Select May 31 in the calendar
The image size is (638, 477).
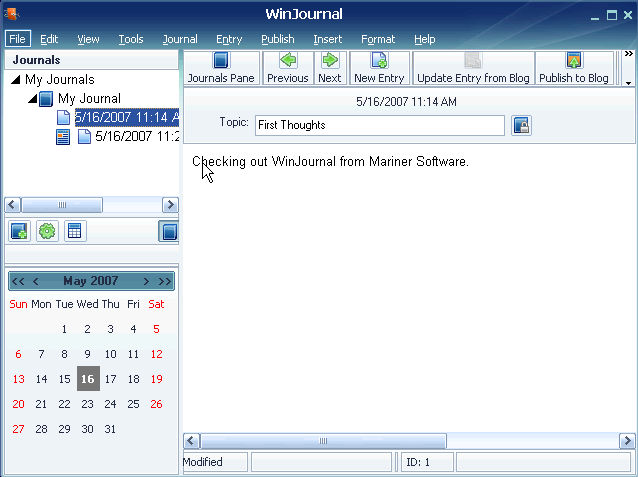(110, 429)
